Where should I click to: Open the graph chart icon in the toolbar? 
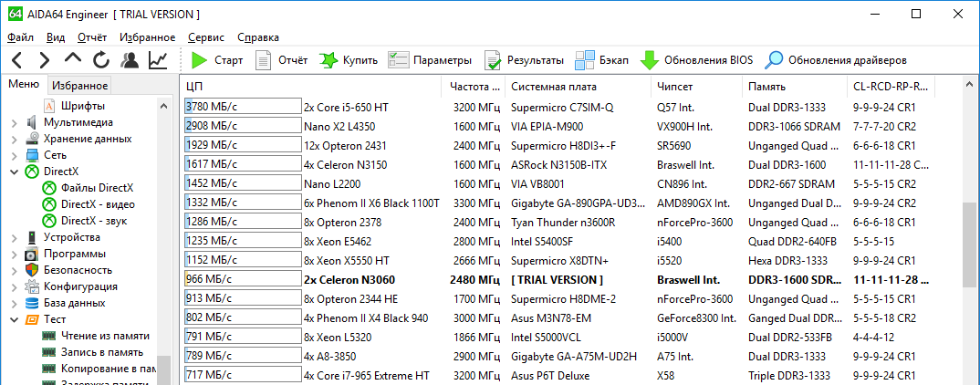click(158, 60)
